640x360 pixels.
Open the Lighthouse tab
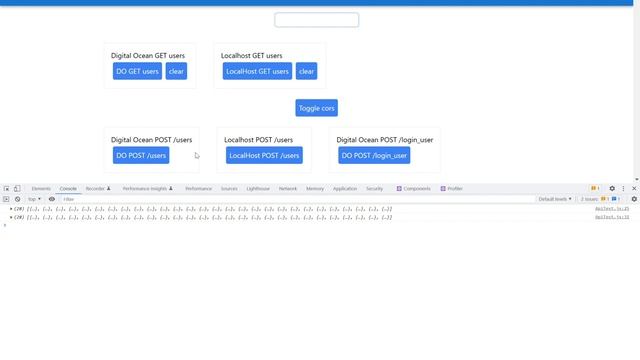click(258, 189)
